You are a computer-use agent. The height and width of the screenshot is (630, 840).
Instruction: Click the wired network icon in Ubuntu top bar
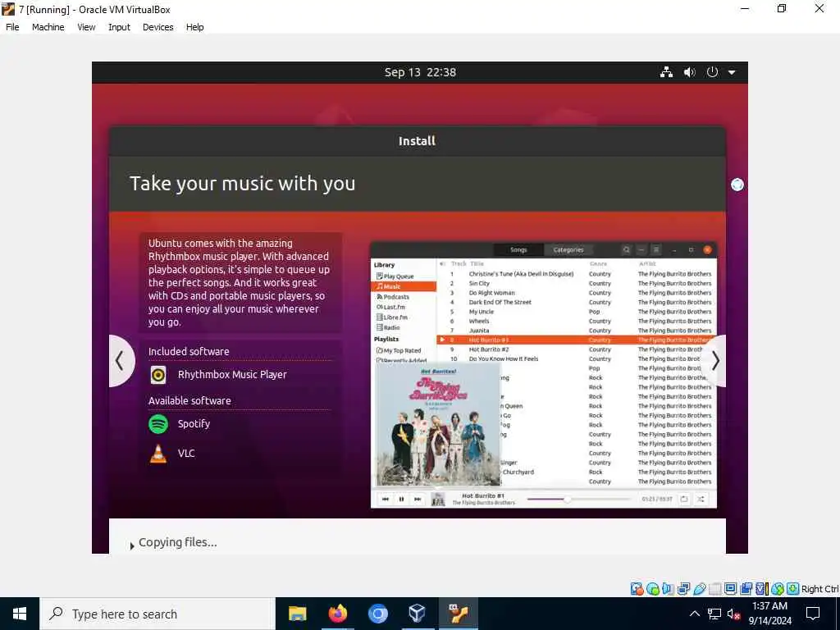point(666,72)
